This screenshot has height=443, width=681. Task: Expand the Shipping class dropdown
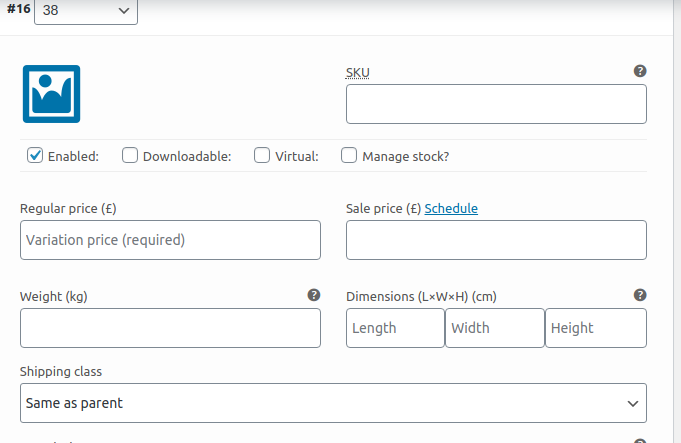tap(333, 403)
